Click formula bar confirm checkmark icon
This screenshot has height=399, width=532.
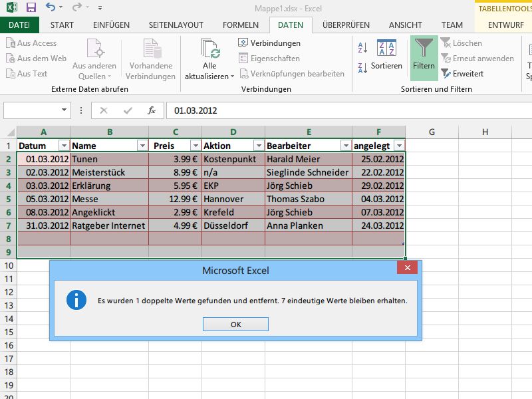128,110
